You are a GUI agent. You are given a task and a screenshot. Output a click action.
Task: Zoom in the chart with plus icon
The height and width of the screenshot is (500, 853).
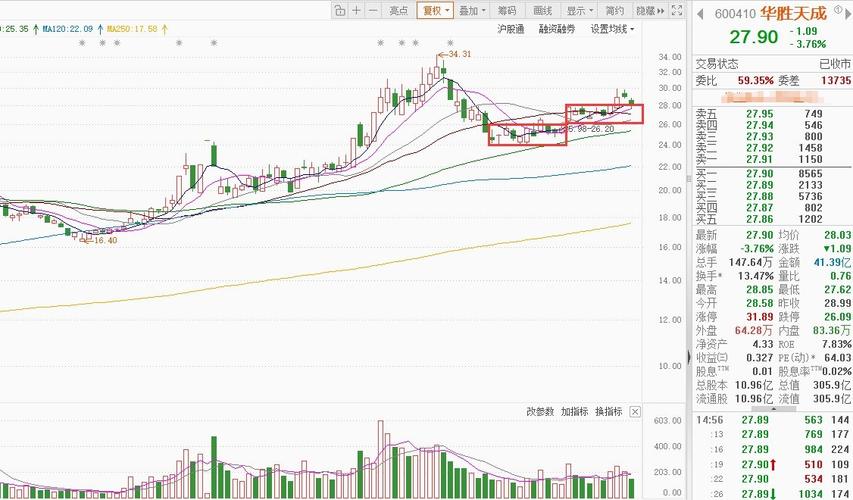coord(356,10)
